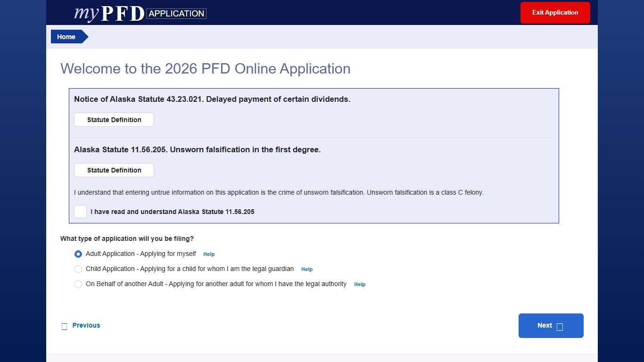Open Help for On Behalf of another Adult
Screen dimensions: 644x362
(x=360, y=284)
